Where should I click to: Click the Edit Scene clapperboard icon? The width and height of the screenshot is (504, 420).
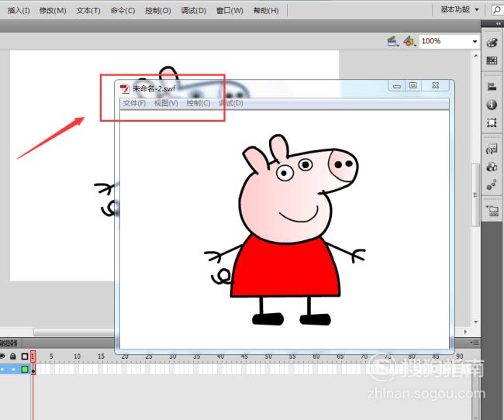[x=392, y=41]
